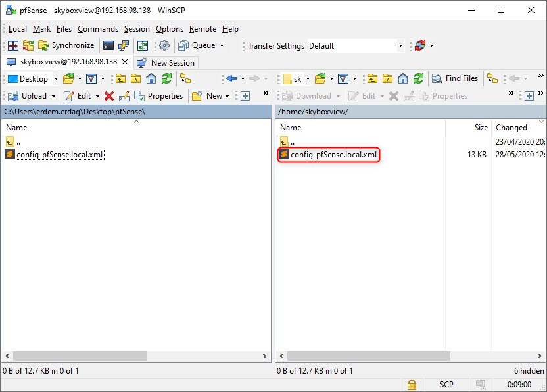Open the Options menu
The height and width of the screenshot is (392, 547).
170,29
